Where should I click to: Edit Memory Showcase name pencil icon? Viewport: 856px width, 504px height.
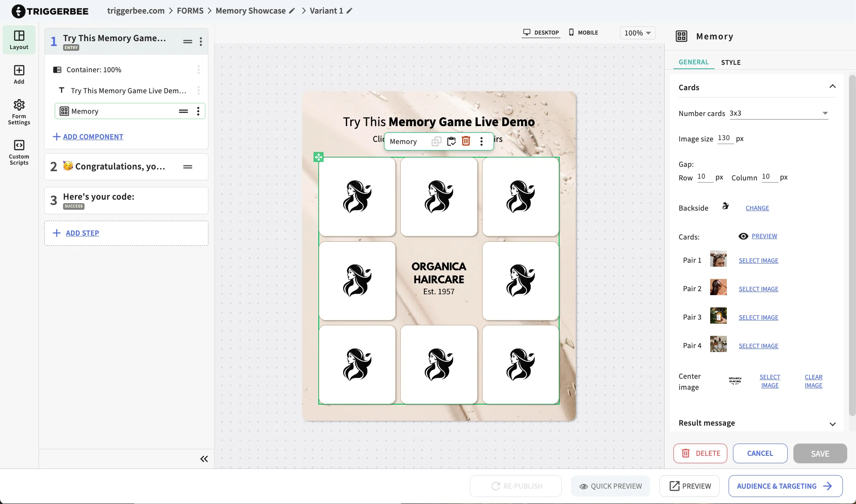pos(292,11)
